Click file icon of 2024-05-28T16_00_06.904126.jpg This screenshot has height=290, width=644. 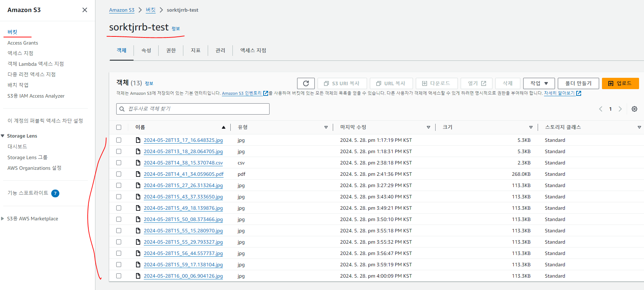[138, 276]
